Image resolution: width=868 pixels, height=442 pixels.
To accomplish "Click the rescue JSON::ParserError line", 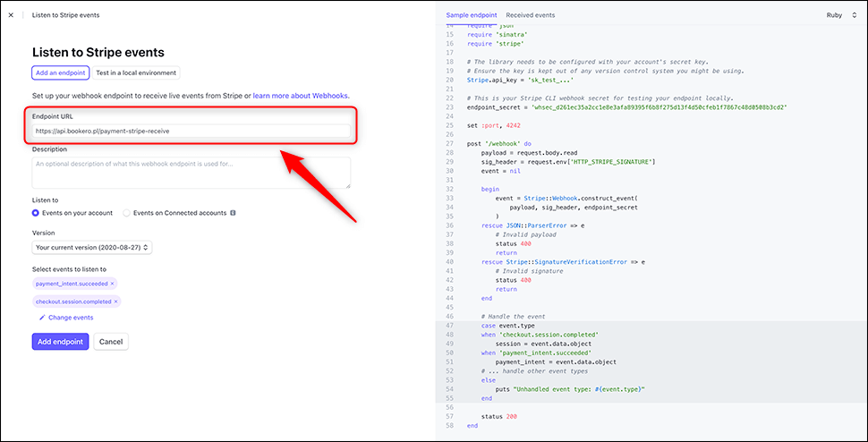I will [533, 225].
